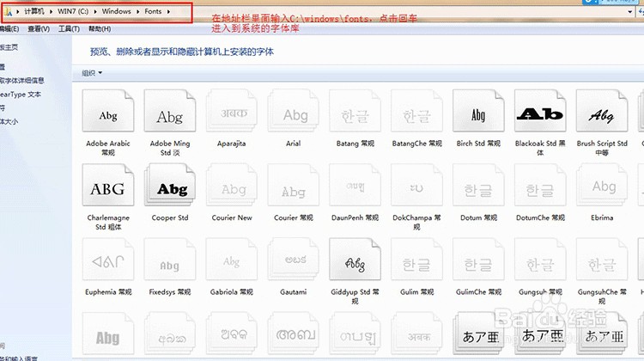Open the 组织 dropdown menu
644x361 pixels.
(92, 73)
